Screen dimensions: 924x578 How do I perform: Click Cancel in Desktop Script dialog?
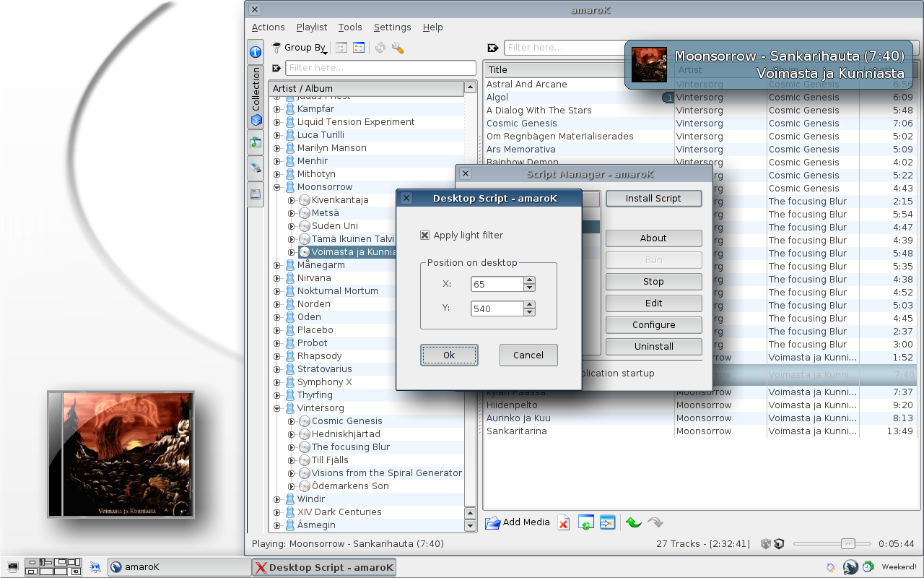click(528, 355)
